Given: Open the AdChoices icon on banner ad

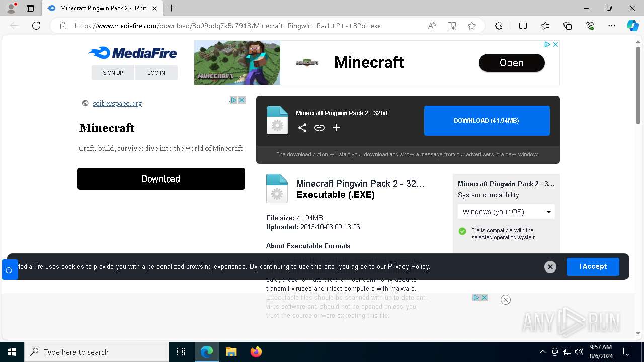Looking at the screenshot, I should click(x=547, y=45).
